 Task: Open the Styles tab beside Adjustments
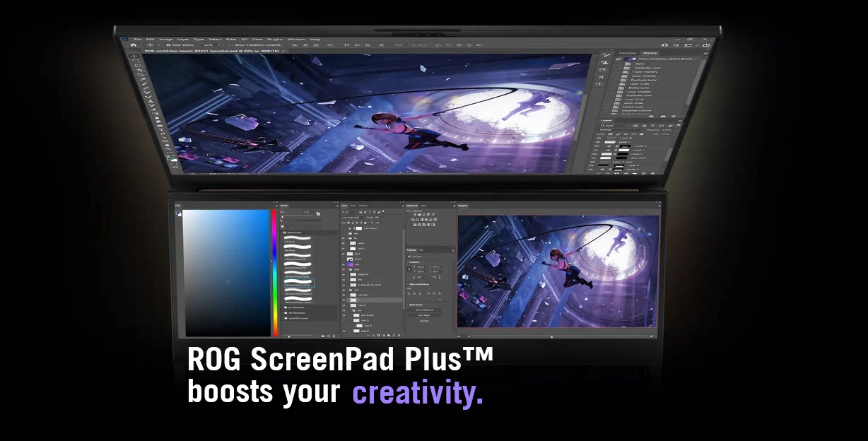coord(423,206)
